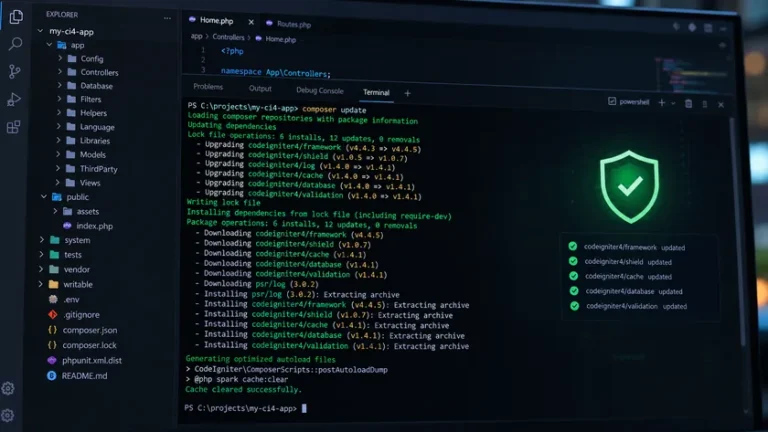Expand the writable folder
768x432 pixels.
pyautogui.click(x=41, y=284)
